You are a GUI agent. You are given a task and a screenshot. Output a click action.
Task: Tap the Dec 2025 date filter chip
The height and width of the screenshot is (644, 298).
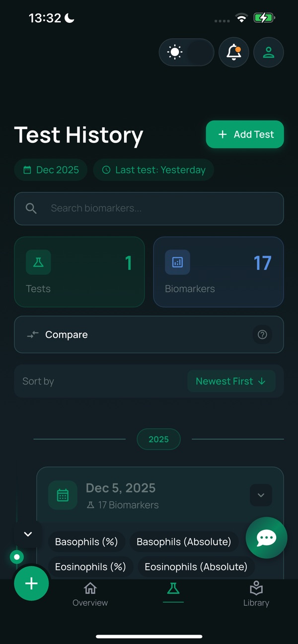[x=51, y=170]
